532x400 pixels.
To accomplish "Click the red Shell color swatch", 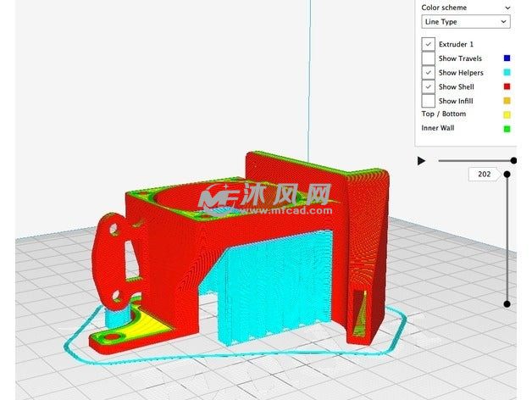I will [x=507, y=86].
